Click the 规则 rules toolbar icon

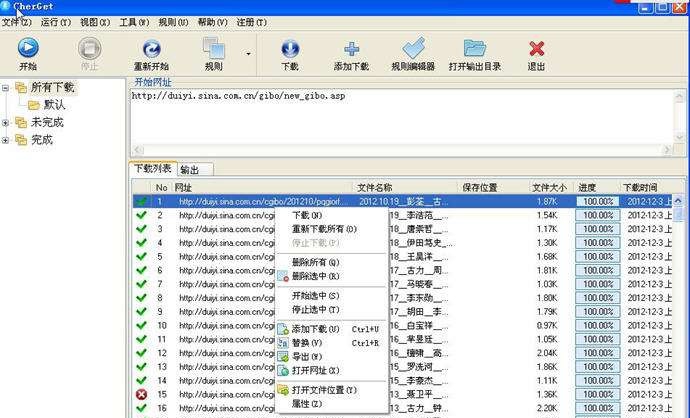(214, 48)
